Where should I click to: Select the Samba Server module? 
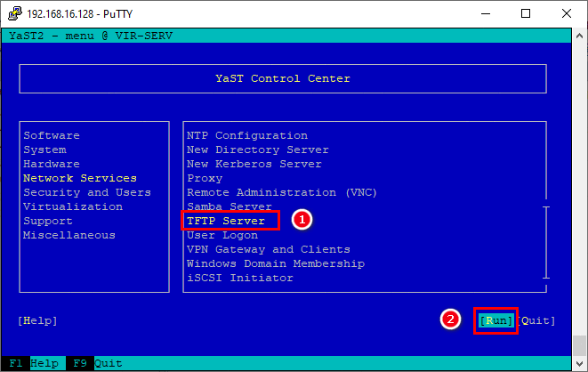click(x=230, y=206)
